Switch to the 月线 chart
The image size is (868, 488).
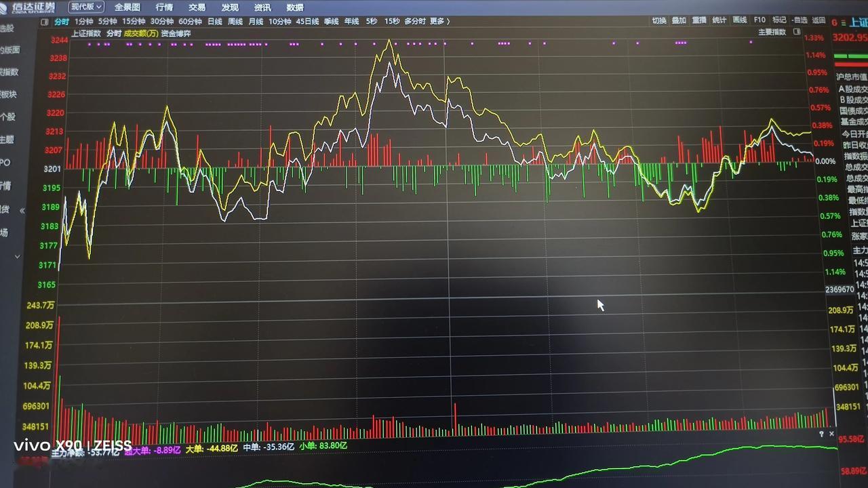(x=256, y=22)
